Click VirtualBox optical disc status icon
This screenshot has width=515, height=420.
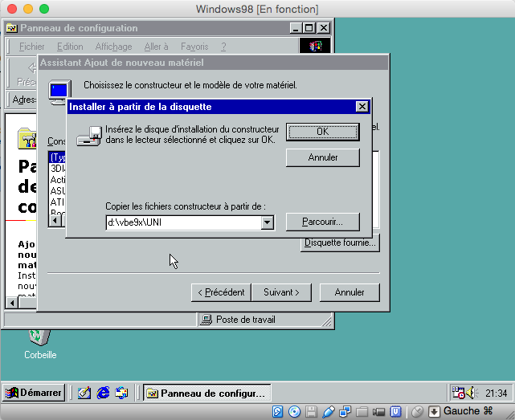294,411
